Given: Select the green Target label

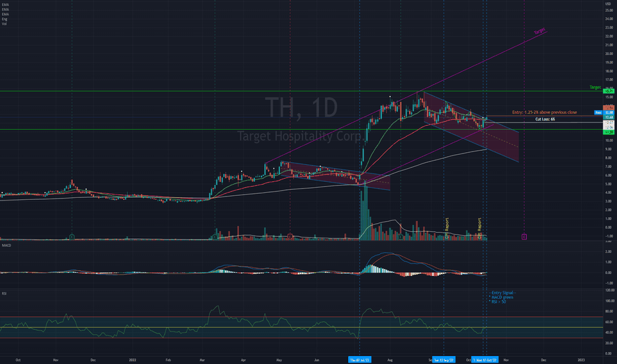Looking at the screenshot, I should 595,87.
